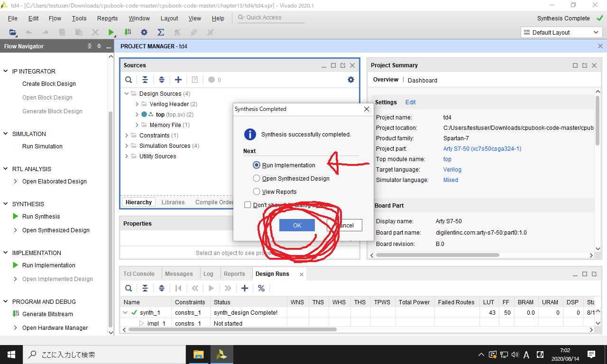Collapse the Design Sources tree node

pos(127,93)
